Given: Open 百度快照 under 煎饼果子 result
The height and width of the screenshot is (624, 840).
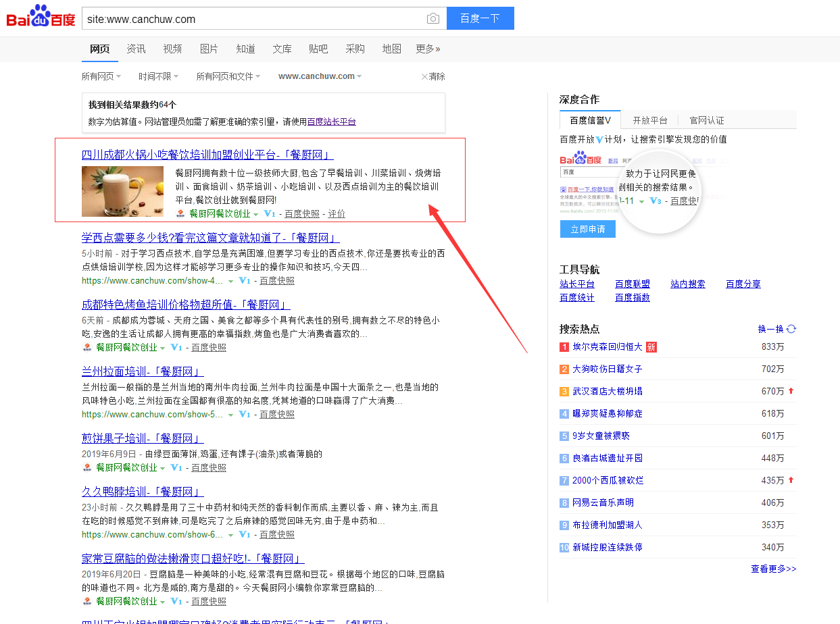Looking at the screenshot, I should (x=209, y=467).
